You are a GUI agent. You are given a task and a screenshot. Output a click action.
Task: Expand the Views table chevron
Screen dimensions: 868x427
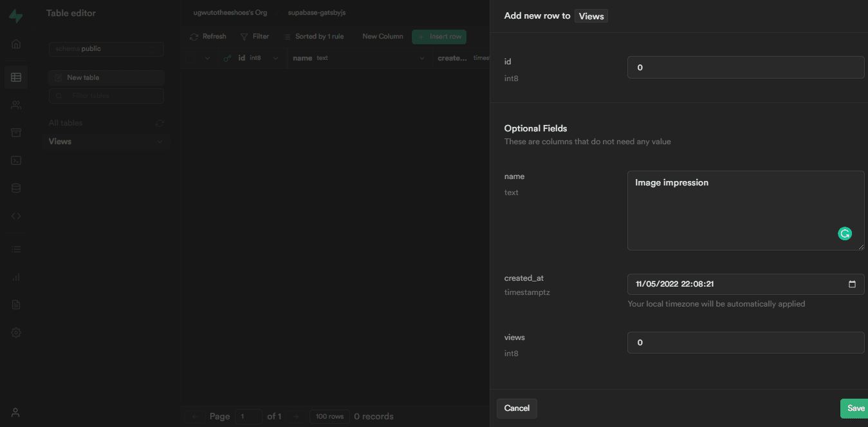tap(160, 142)
